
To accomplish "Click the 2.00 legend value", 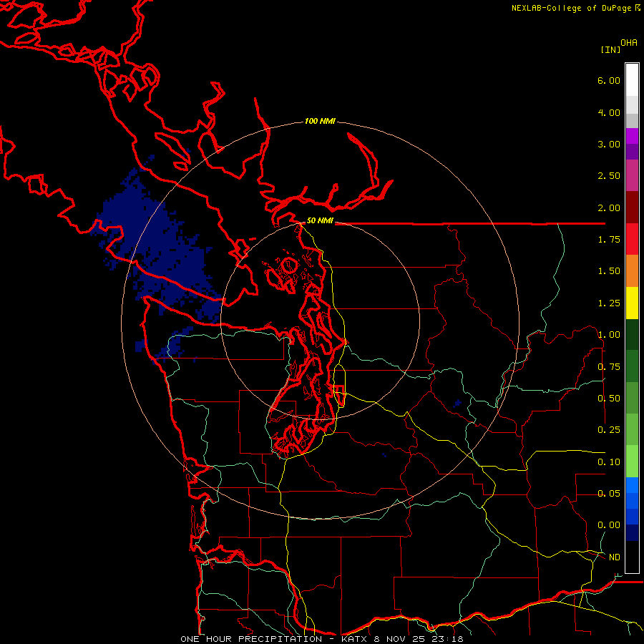I will point(609,208).
